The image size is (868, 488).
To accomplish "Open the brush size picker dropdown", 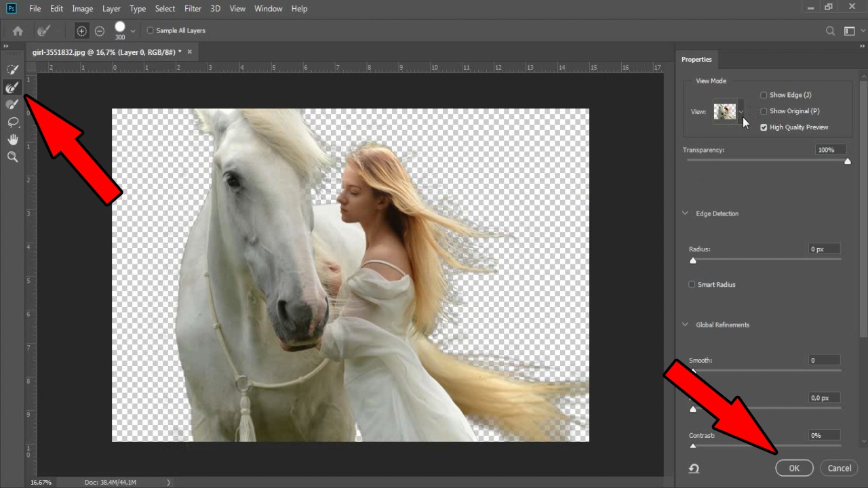I will coord(133,30).
